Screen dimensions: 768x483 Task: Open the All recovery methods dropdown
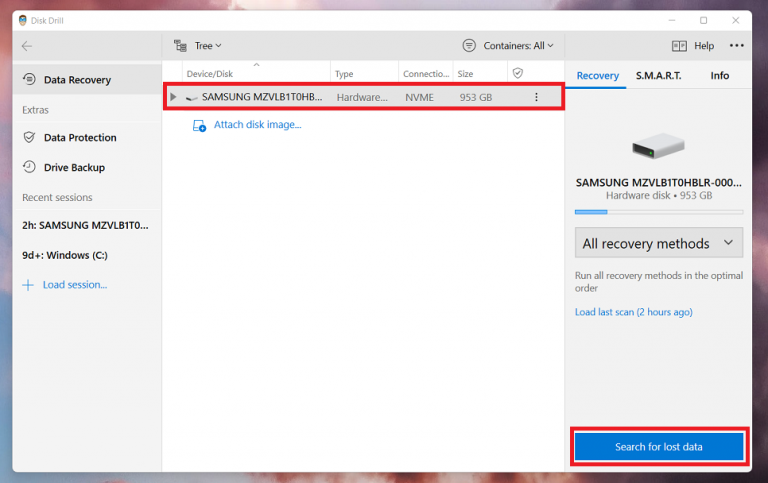click(x=658, y=243)
